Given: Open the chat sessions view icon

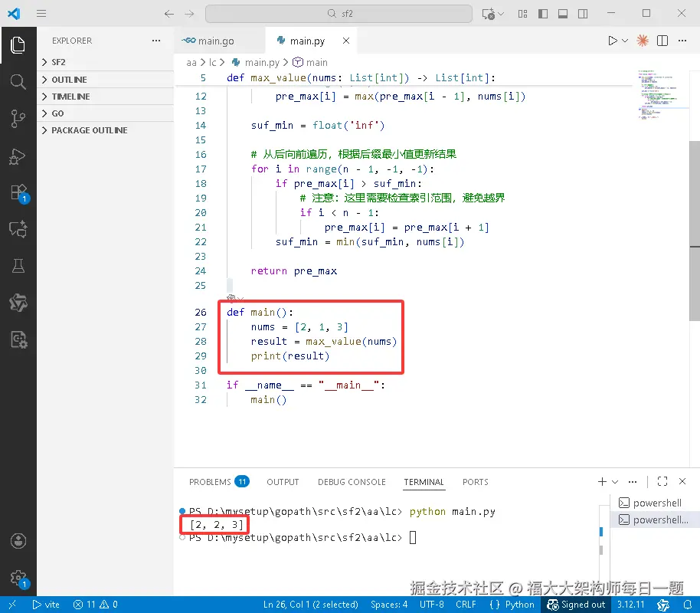Looking at the screenshot, I should [x=18, y=229].
